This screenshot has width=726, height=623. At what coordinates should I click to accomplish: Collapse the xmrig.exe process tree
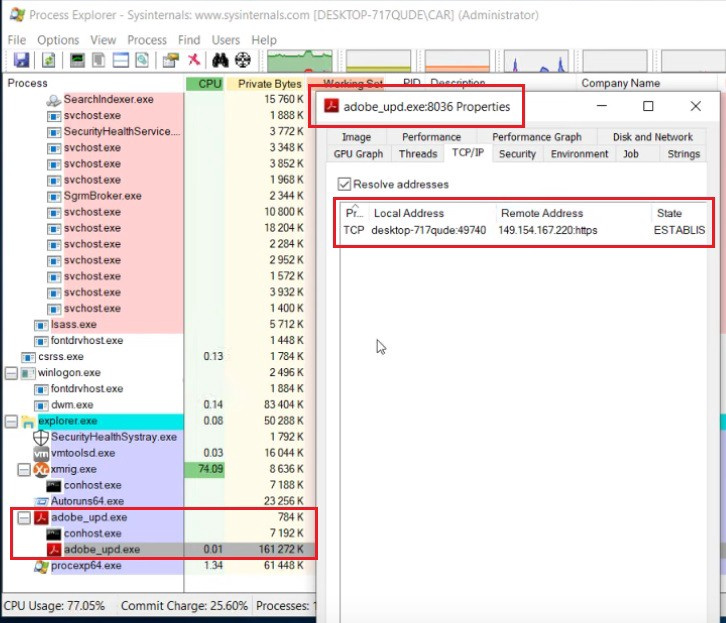(x=25, y=469)
